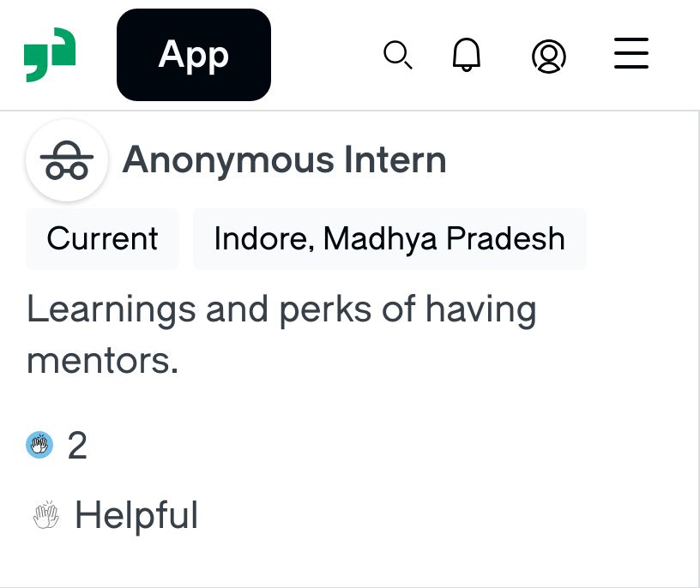700x588 pixels.
Task: Open the user profile icon
Action: pos(549,56)
